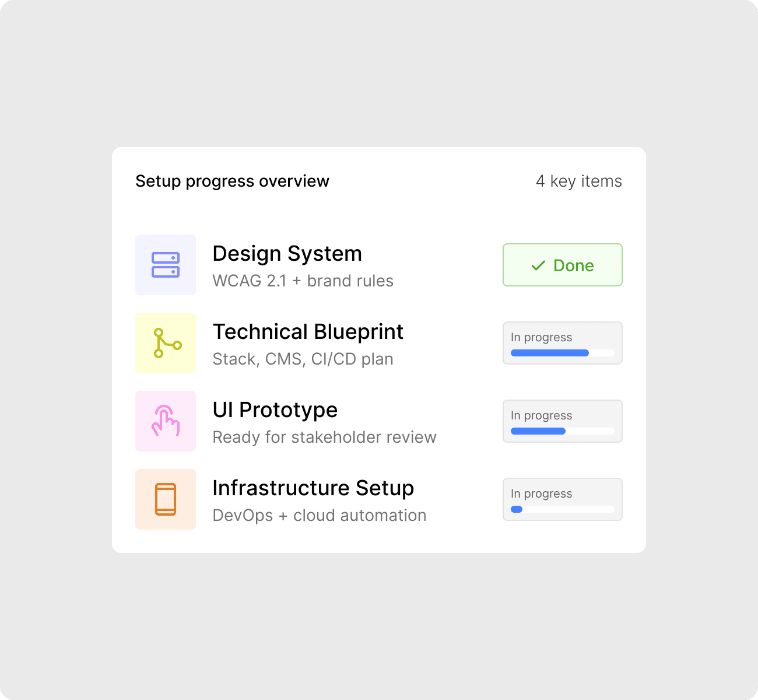This screenshot has width=758, height=700.
Task: Click In progress label for Infrastructure Setup
Action: [x=541, y=494]
